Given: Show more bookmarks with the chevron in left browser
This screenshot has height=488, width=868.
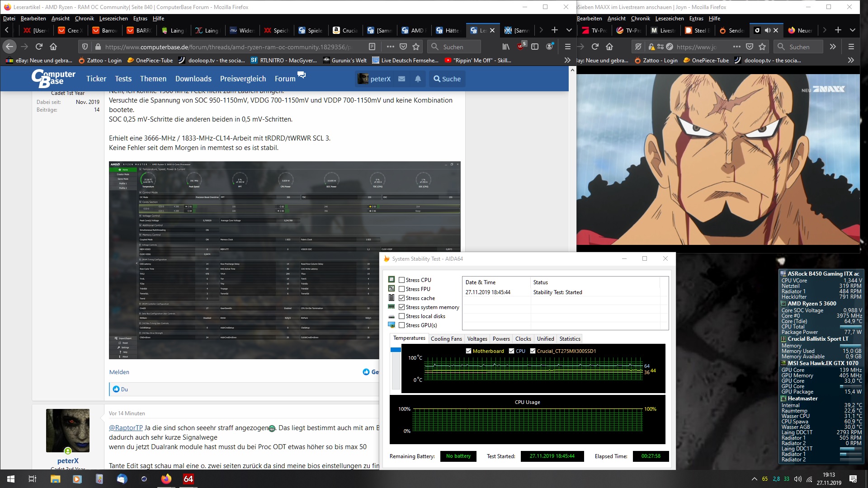Looking at the screenshot, I should tap(567, 60).
